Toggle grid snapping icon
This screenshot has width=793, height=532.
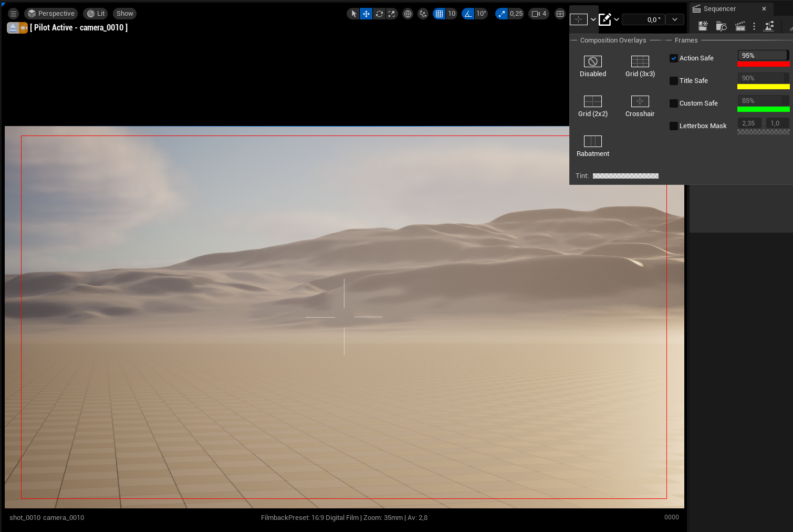coord(439,14)
